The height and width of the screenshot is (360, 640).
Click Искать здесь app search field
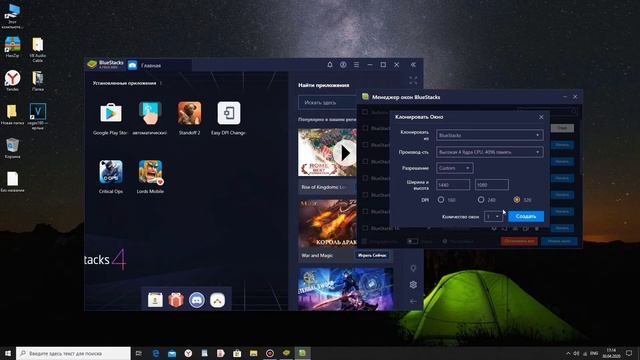tap(327, 102)
